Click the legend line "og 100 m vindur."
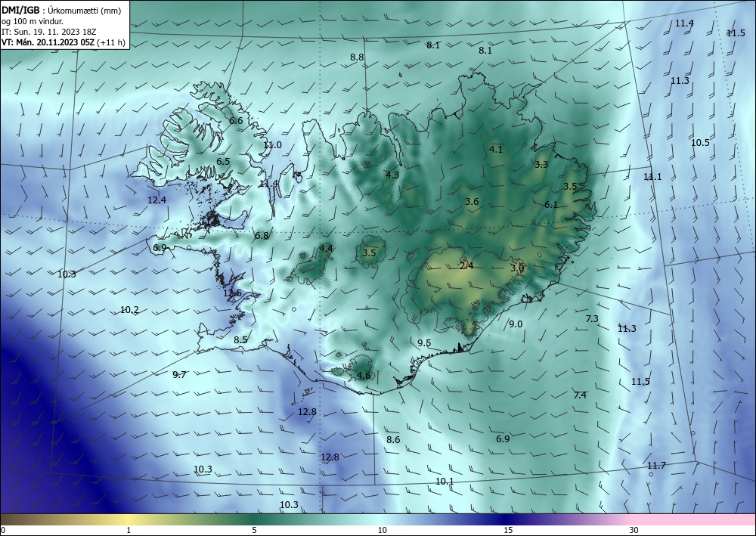 pyautogui.click(x=33, y=21)
